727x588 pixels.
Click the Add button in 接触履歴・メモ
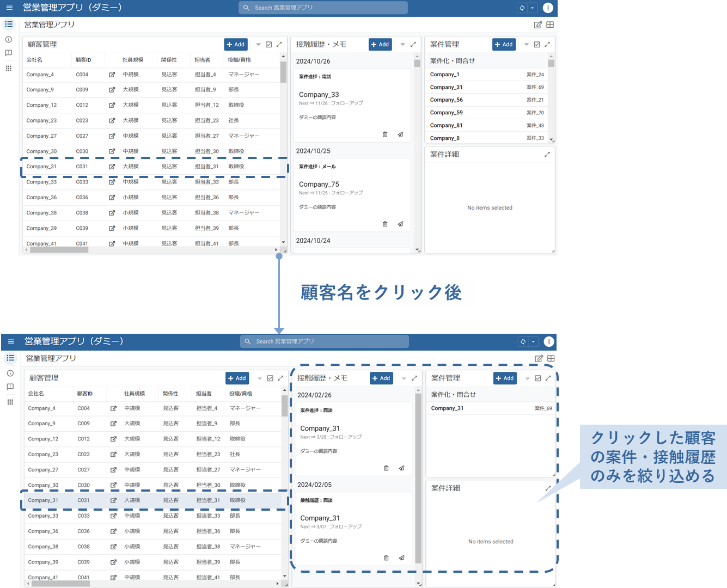point(380,44)
